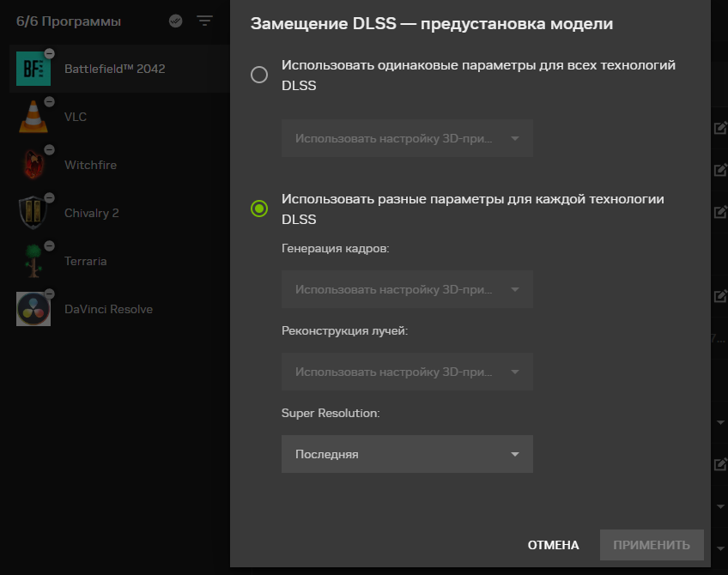
Task: Open the shared DLSS preset dropdown
Action: click(x=407, y=138)
